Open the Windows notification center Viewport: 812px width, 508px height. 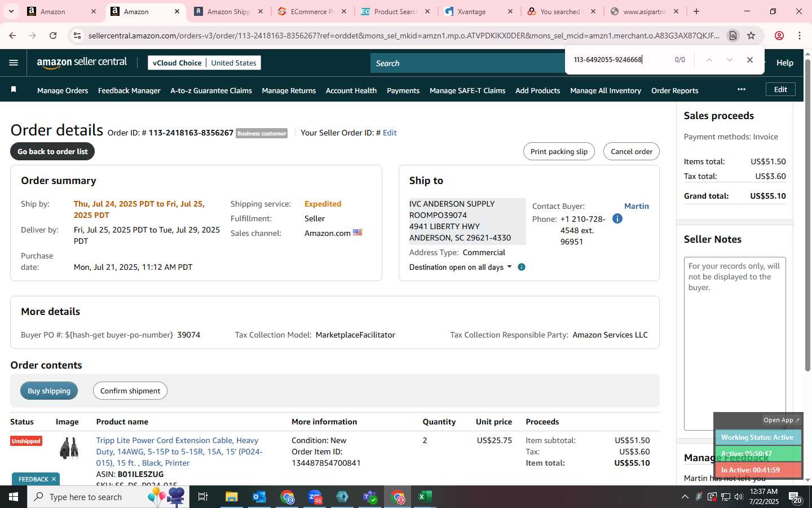[795, 497]
